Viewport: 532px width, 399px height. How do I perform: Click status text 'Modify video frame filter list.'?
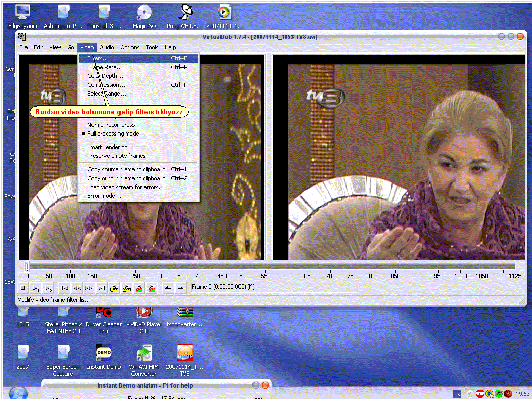pyautogui.click(x=52, y=300)
